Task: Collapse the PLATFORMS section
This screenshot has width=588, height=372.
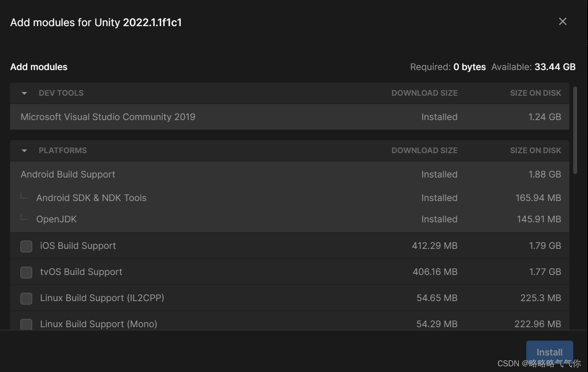Action: click(x=24, y=151)
